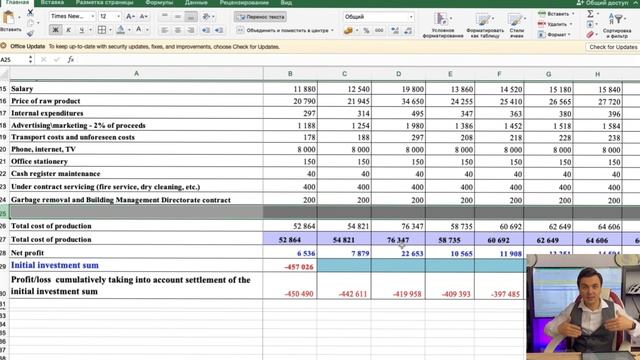
Task: Toggle the Перенос текста wrap text button
Action: click(x=260, y=17)
